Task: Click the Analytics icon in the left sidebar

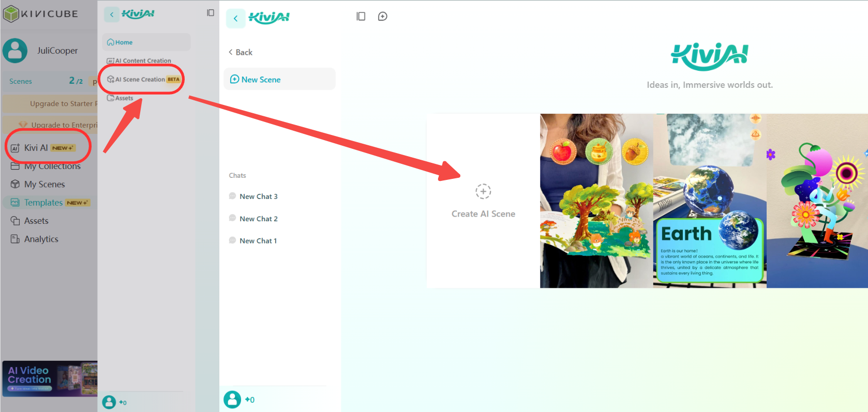Action: pos(15,239)
